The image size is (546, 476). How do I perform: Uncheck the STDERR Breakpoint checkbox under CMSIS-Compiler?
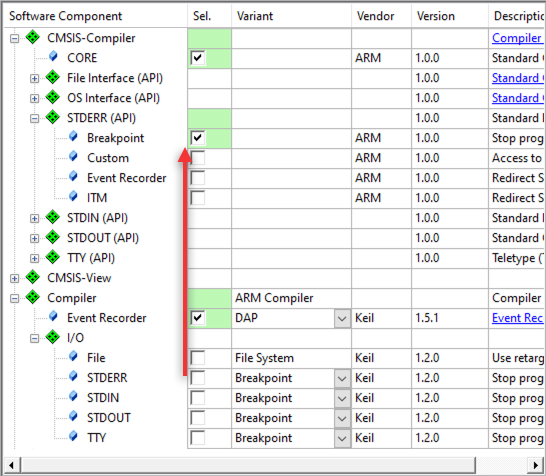(x=198, y=138)
